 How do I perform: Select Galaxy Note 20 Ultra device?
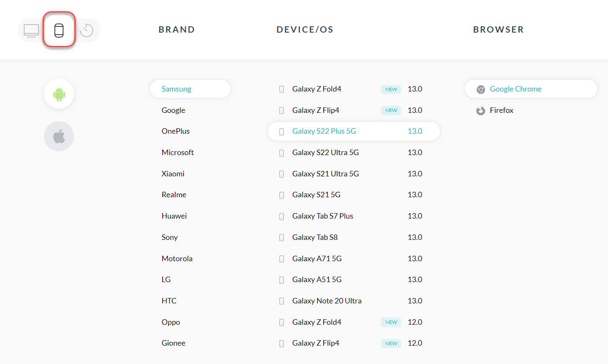(327, 301)
